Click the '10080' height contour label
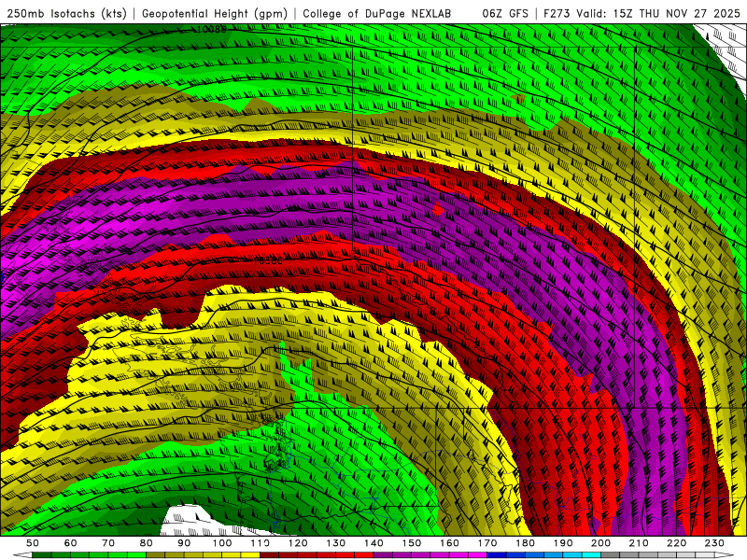Screen dimensions: 747x560 (212, 29)
